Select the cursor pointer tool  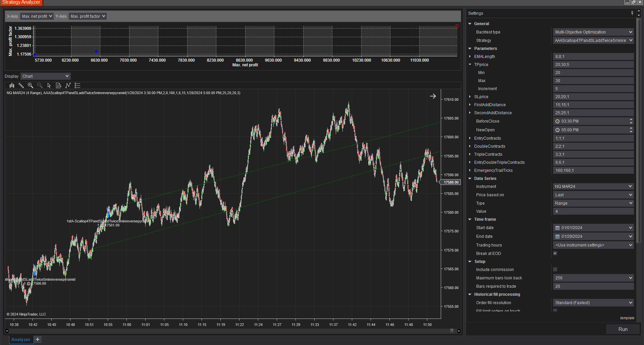point(49,85)
